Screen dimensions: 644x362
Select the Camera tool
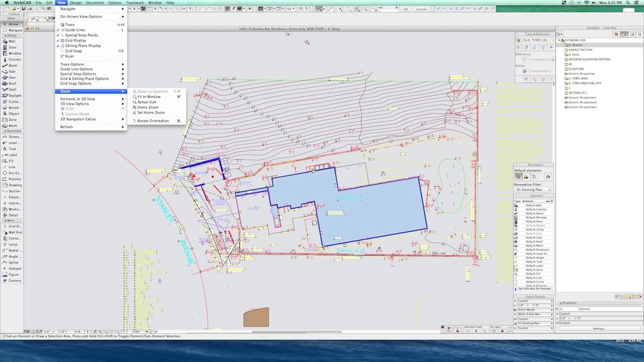coord(14,280)
